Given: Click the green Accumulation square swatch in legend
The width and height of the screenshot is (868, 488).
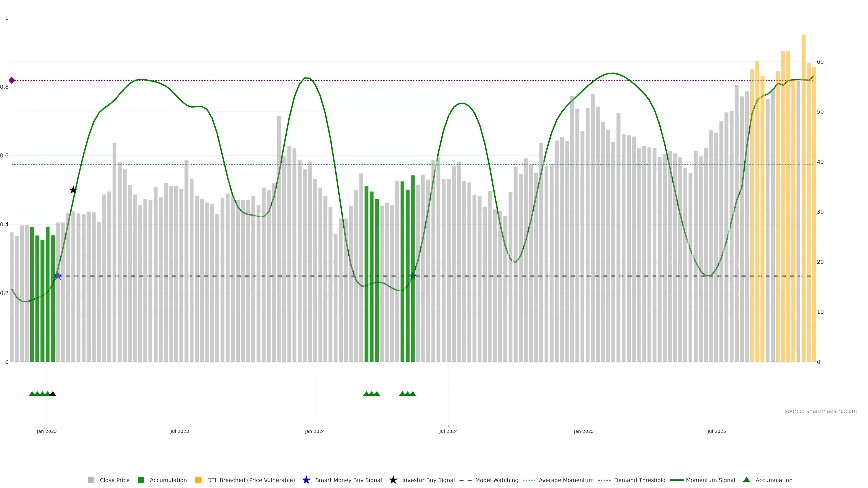Looking at the screenshot, I should [x=141, y=480].
